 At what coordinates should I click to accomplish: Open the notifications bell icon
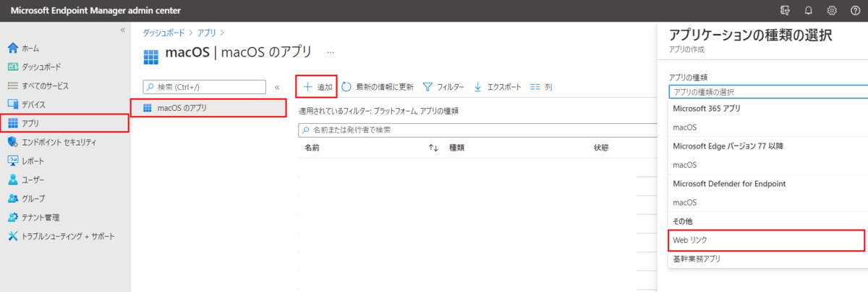coord(809,10)
